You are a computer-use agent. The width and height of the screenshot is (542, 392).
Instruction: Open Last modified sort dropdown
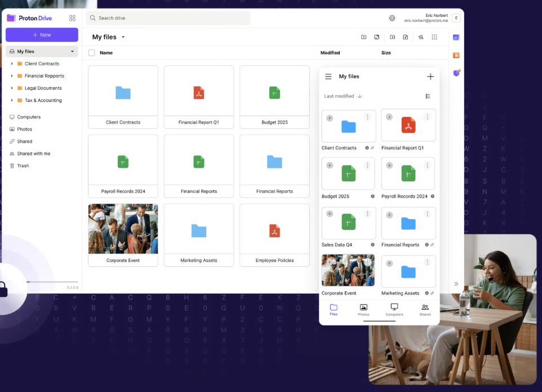343,96
